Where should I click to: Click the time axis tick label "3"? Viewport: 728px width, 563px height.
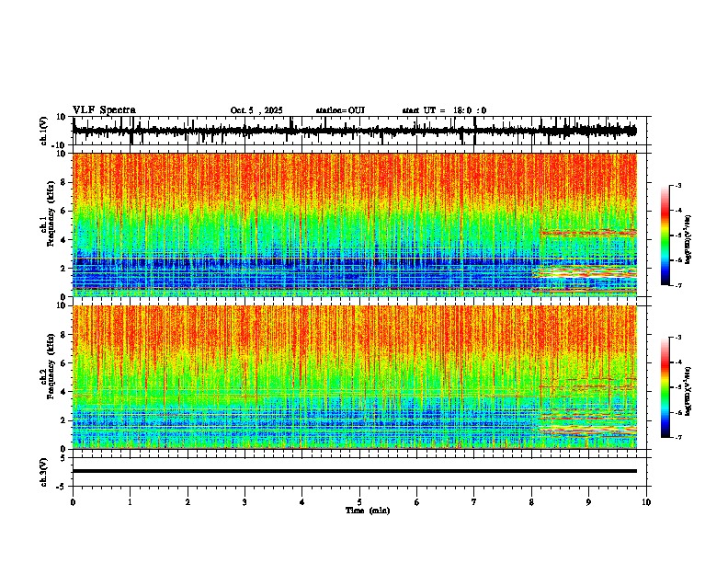point(245,502)
